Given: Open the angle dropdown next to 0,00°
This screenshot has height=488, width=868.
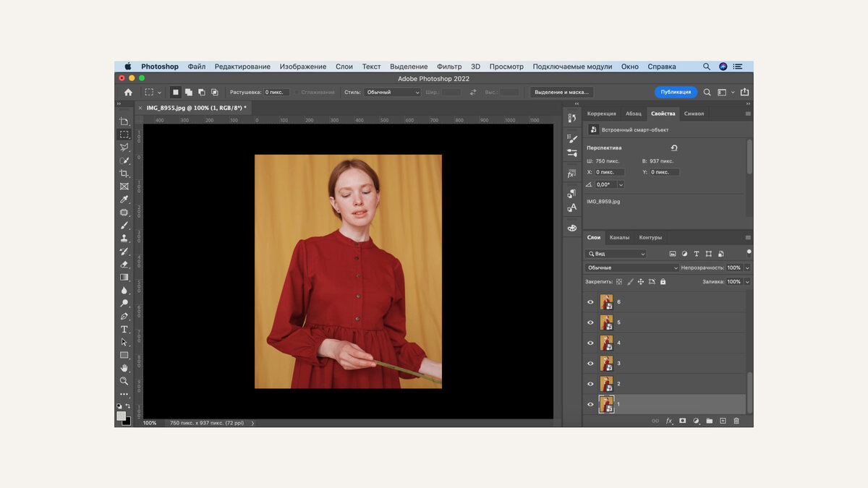Looking at the screenshot, I should (621, 184).
